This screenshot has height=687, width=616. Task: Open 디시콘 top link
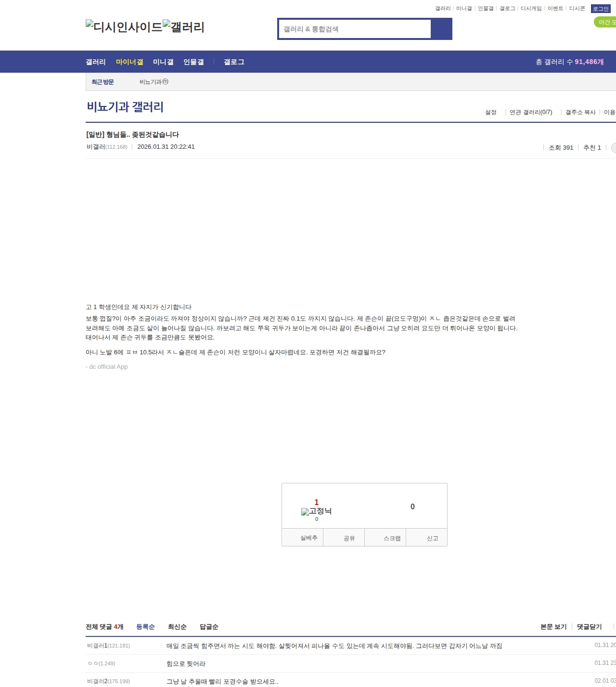(577, 9)
